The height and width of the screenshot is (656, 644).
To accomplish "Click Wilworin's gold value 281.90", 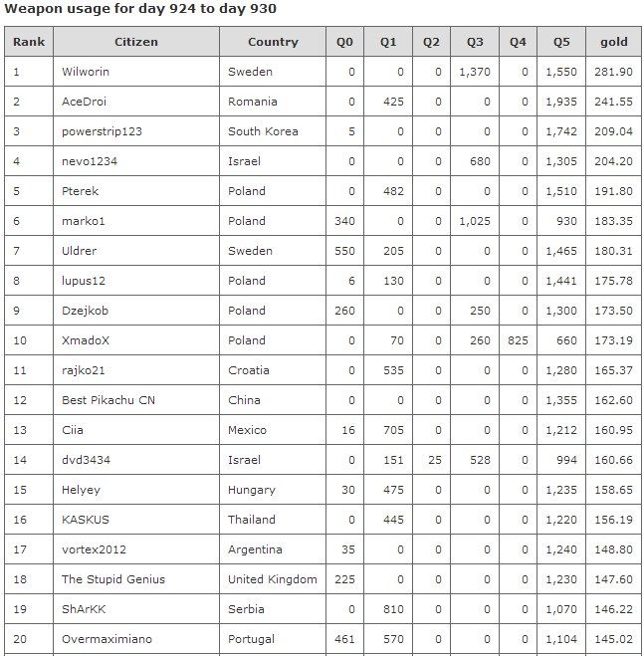I will pyautogui.click(x=613, y=72).
